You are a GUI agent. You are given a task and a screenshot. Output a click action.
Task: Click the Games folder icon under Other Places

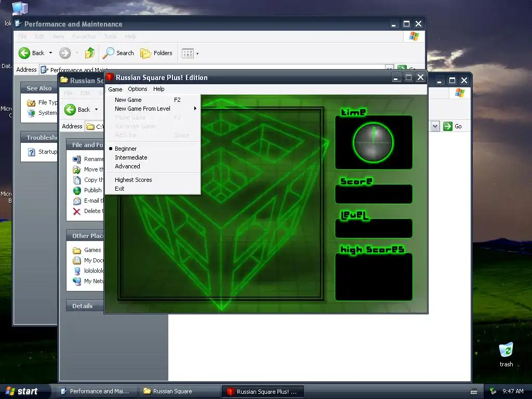pos(77,250)
